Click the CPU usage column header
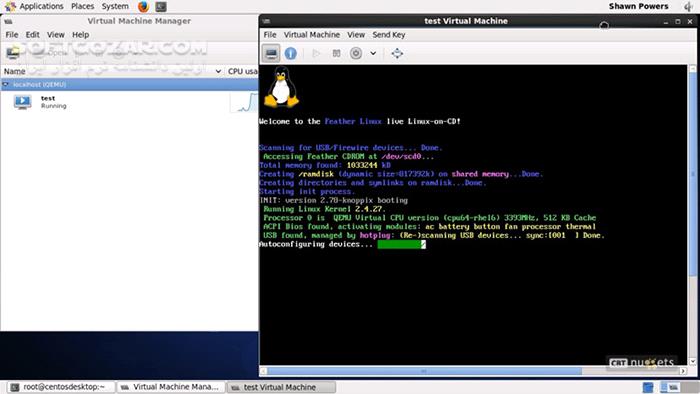 (242, 71)
